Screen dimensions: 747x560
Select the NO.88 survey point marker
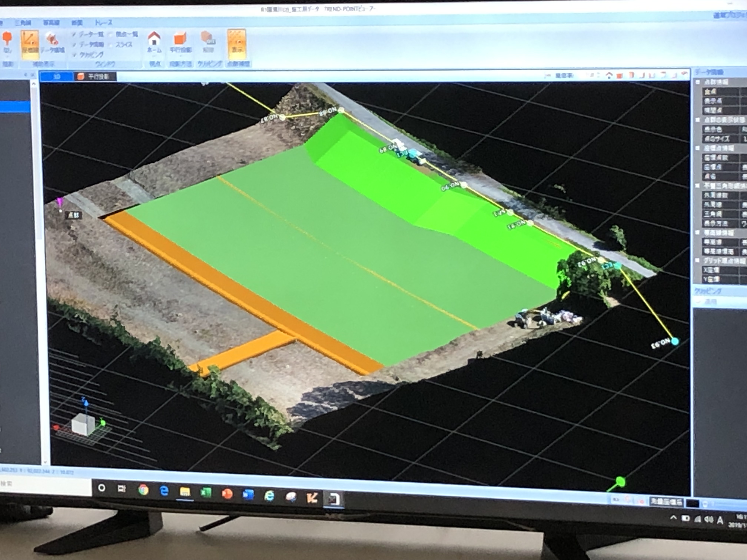[341, 110]
